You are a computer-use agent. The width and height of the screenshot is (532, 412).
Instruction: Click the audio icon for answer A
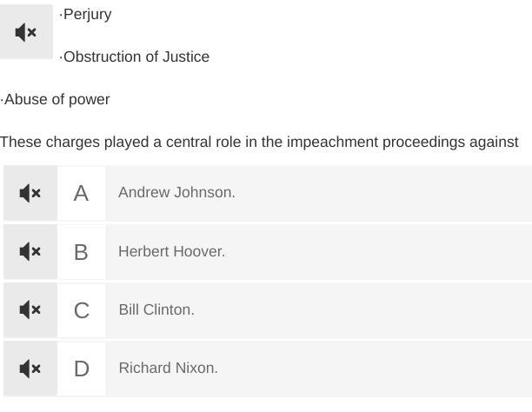(30, 193)
